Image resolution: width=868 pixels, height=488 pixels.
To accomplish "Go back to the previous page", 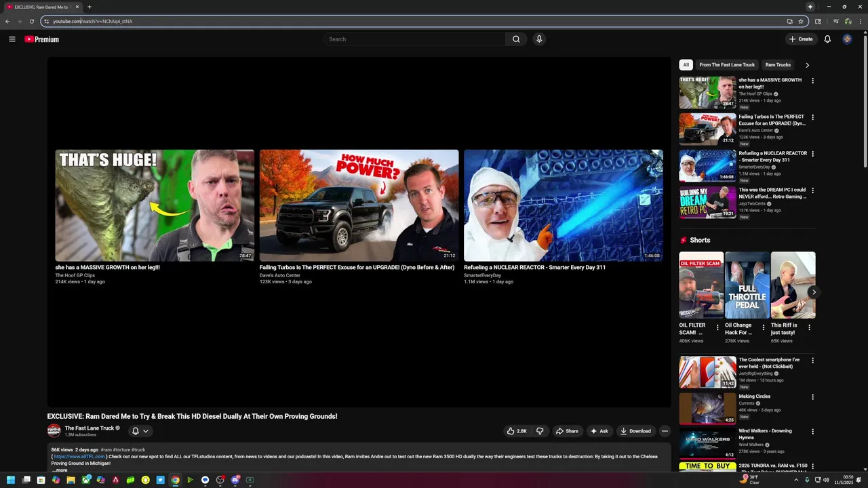I will coord(7,21).
